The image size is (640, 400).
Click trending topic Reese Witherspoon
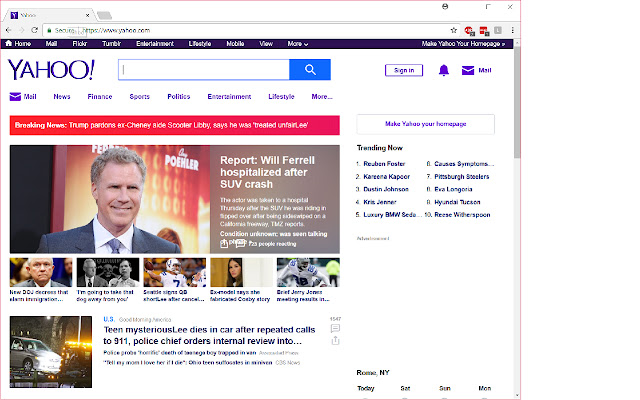(462, 215)
